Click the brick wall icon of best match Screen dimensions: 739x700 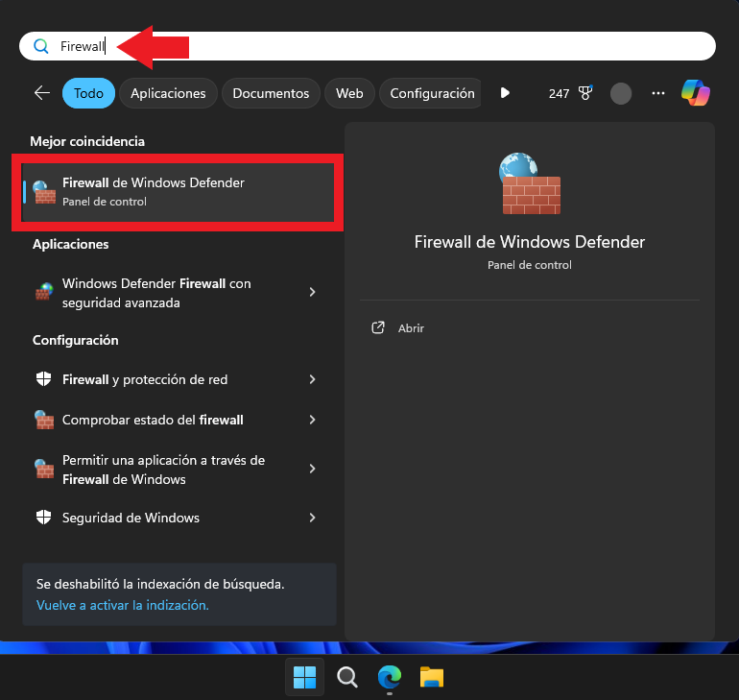tap(44, 192)
